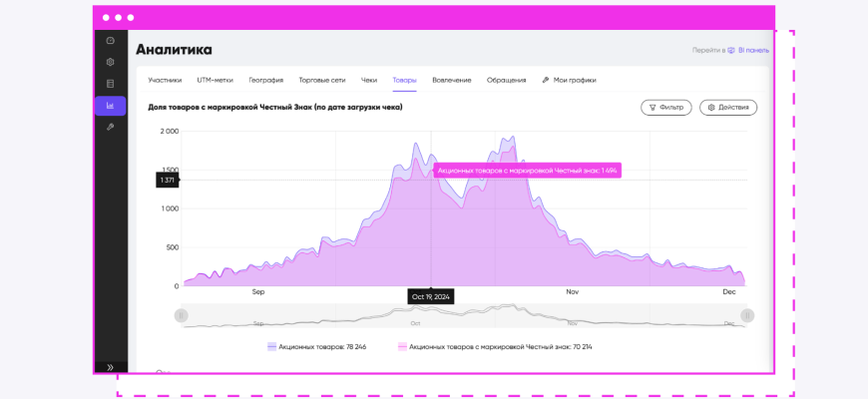The width and height of the screenshot is (868, 399).
Task: Expand the sidebar with double chevron
Action: coord(110,367)
